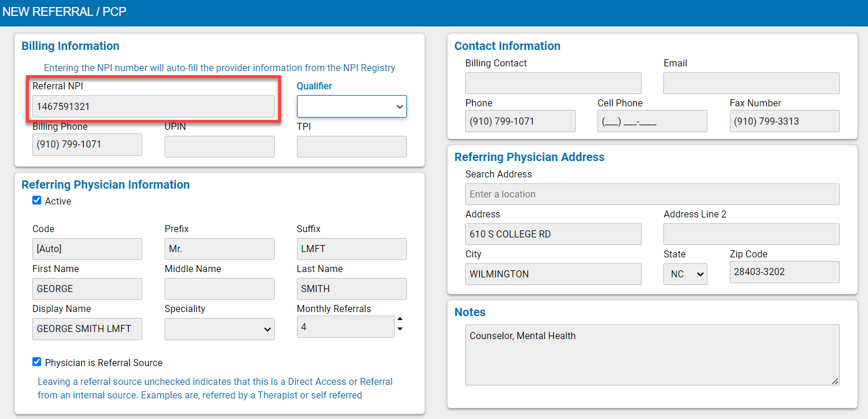Click the Notes textarea resize handle
The height and width of the screenshot is (419, 868).
(x=836, y=382)
